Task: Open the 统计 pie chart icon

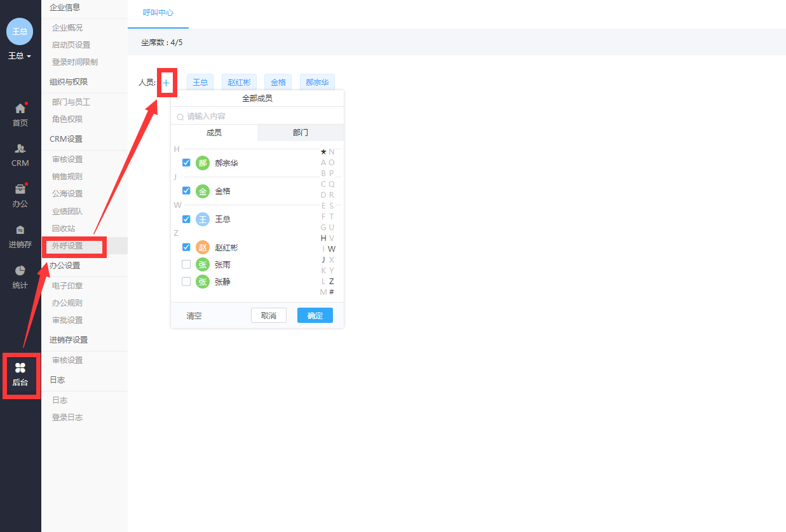Action: tap(20, 271)
